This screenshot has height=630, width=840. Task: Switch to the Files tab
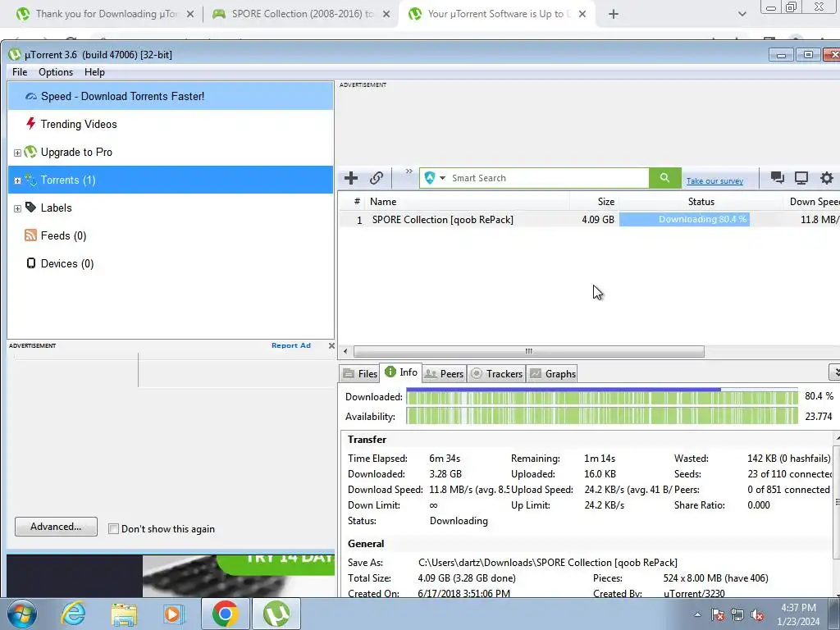[x=360, y=374]
